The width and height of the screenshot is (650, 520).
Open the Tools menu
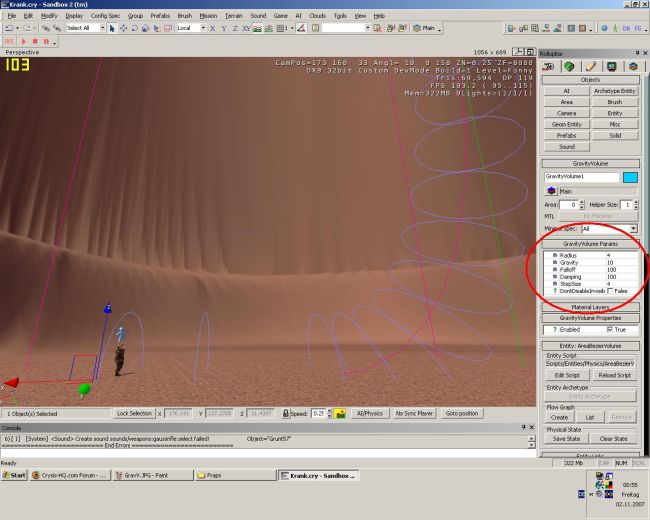click(340, 16)
